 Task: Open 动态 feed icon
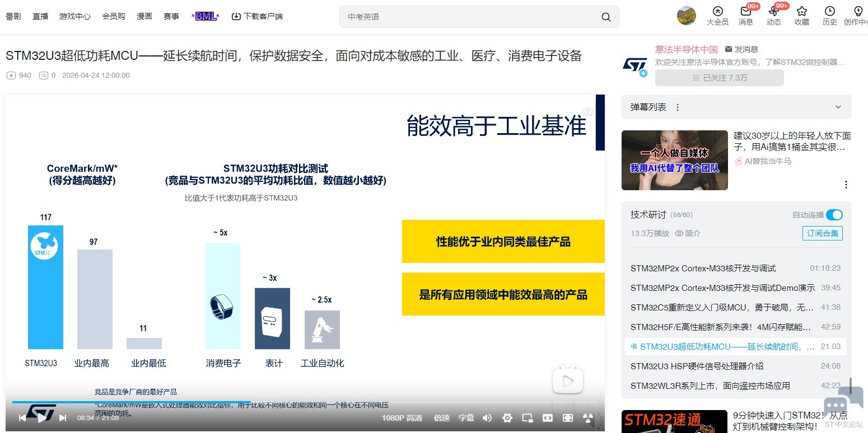coord(774,16)
